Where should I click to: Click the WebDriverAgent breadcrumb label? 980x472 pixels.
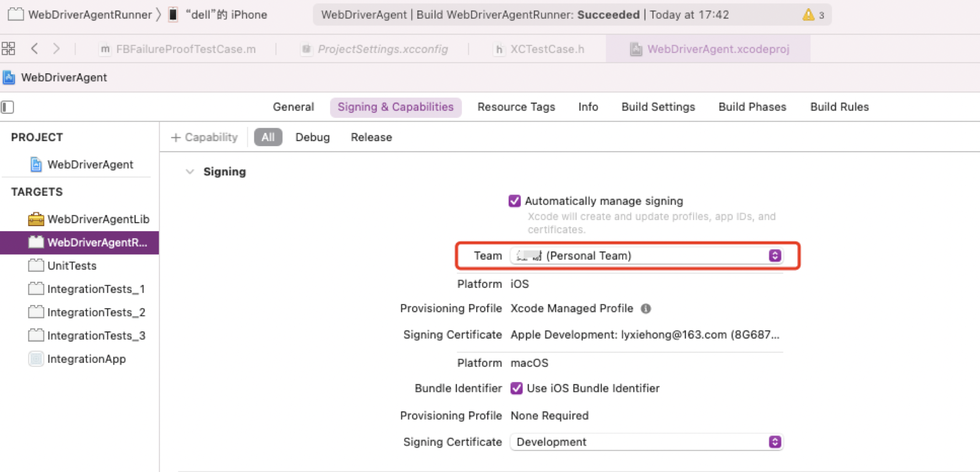(64, 78)
